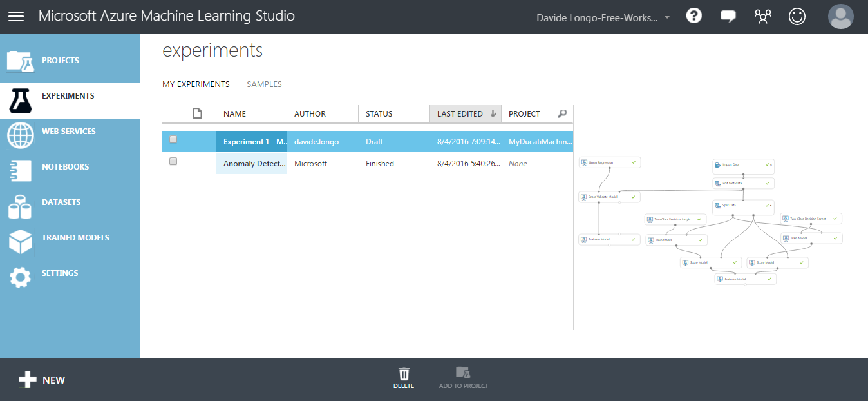Screen dimensions: 868x401
Task: Open the Anomaly Detection experiment
Action: [x=254, y=164]
